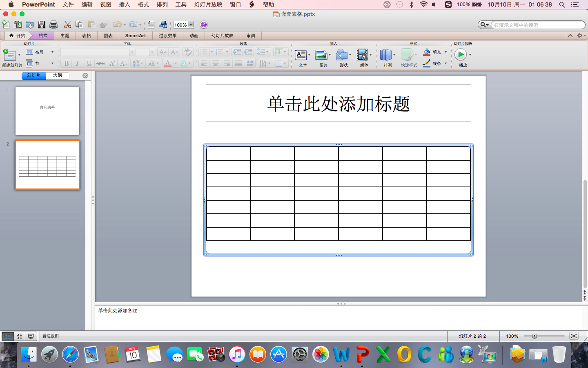The width and height of the screenshot is (588, 368).
Task: Insert a picture using 图片 icon
Action: pos(321,54)
